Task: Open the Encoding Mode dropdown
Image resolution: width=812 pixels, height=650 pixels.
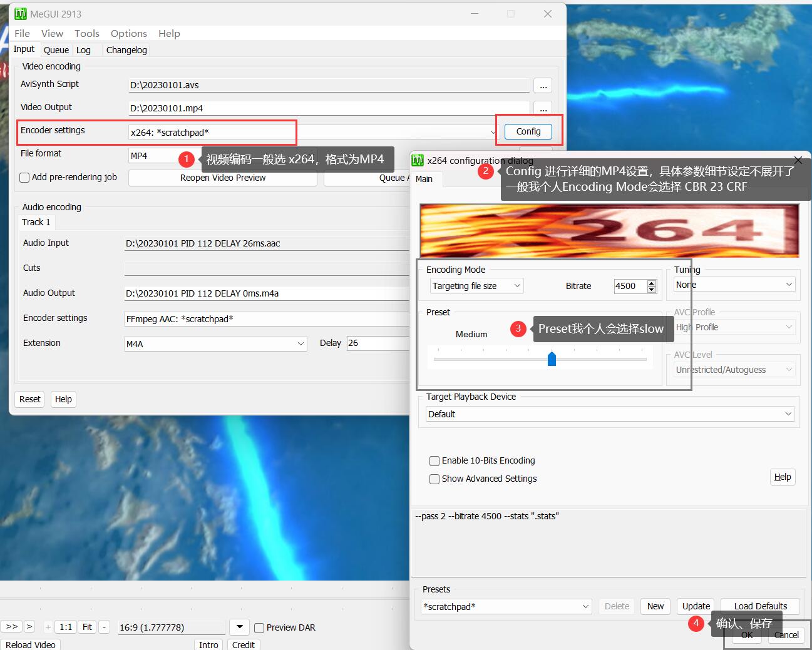Action: [x=476, y=286]
